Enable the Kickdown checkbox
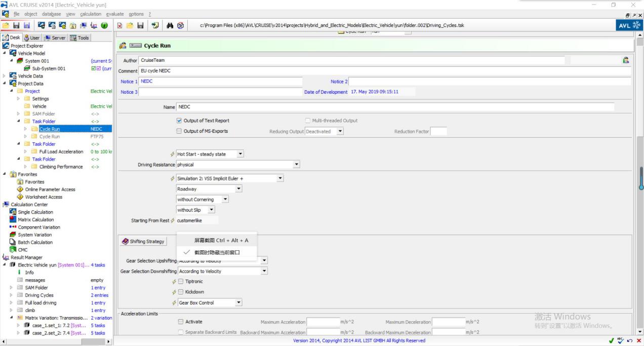Screen dimensions: 644x346 click(179, 292)
